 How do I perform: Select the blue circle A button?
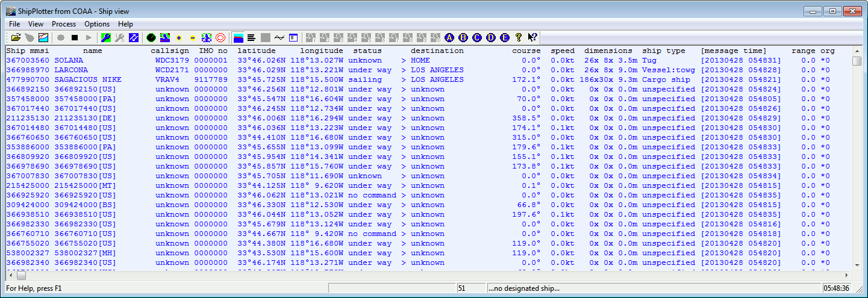449,37
